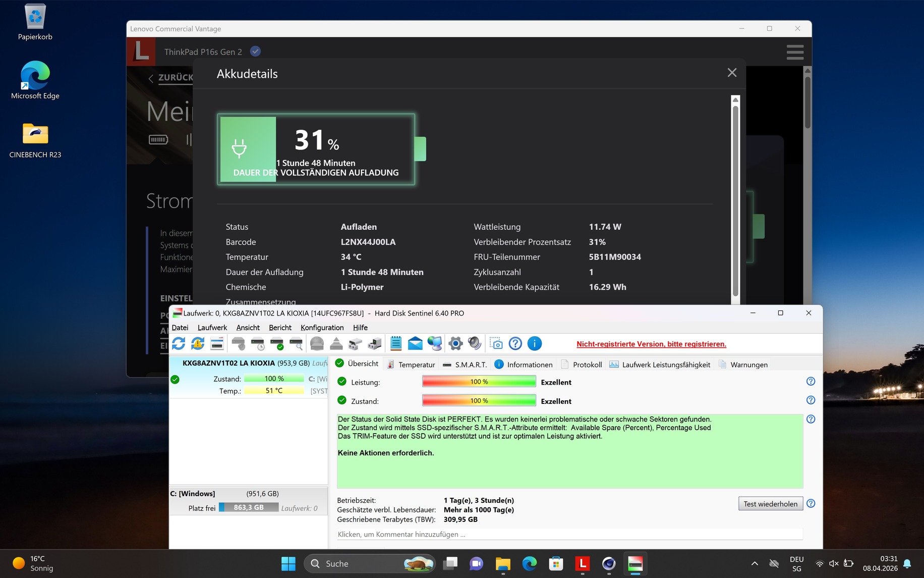Open the hamburger menu in Lenovo Vantage
The width and height of the screenshot is (924, 578).
pos(795,52)
